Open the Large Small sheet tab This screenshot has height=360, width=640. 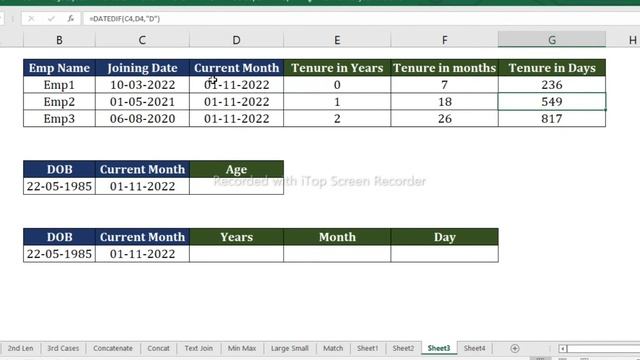(x=289, y=348)
